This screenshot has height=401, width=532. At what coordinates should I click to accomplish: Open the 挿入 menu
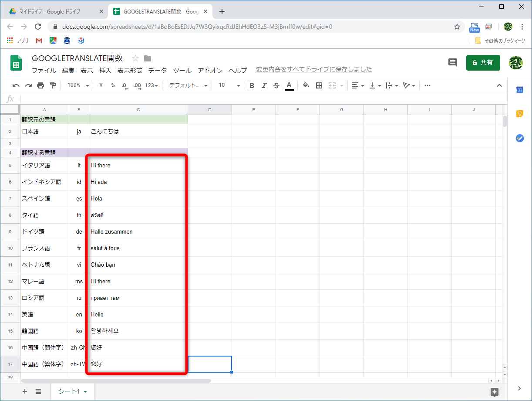click(x=105, y=70)
